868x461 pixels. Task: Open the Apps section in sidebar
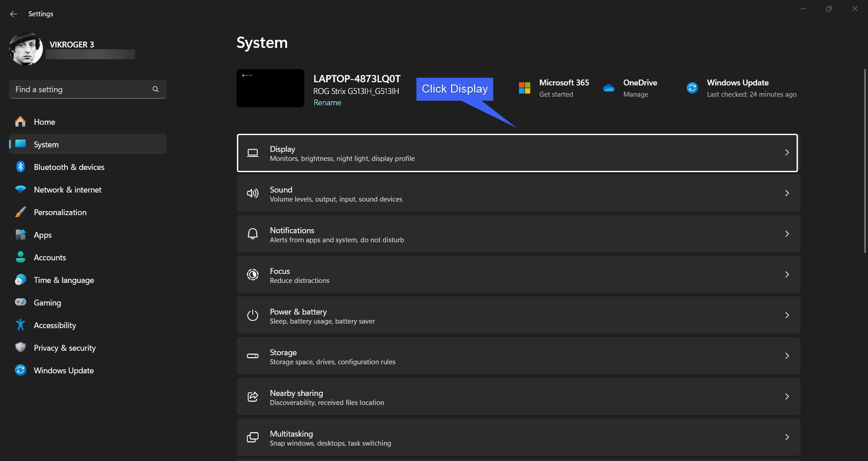click(x=43, y=235)
